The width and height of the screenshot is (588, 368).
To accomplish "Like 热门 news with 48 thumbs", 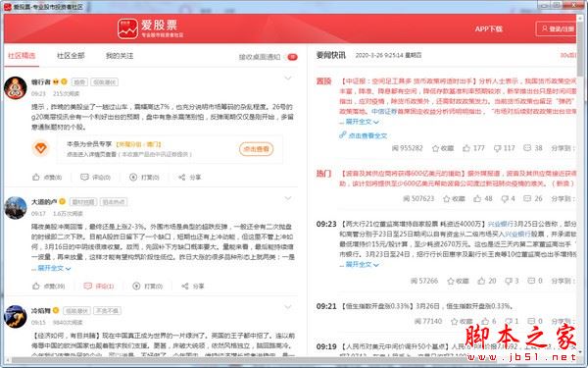I will point(483,198).
